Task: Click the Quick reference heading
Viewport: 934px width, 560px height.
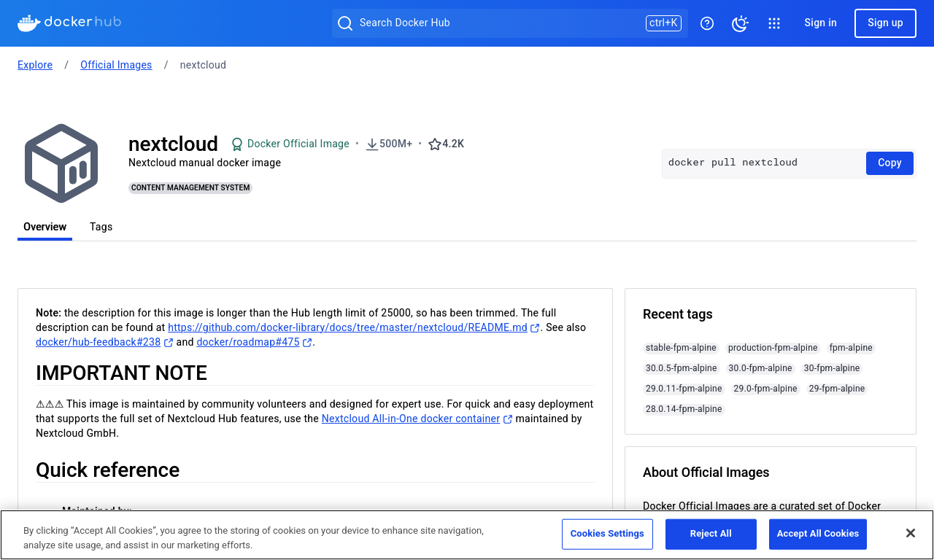Action: [107, 470]
